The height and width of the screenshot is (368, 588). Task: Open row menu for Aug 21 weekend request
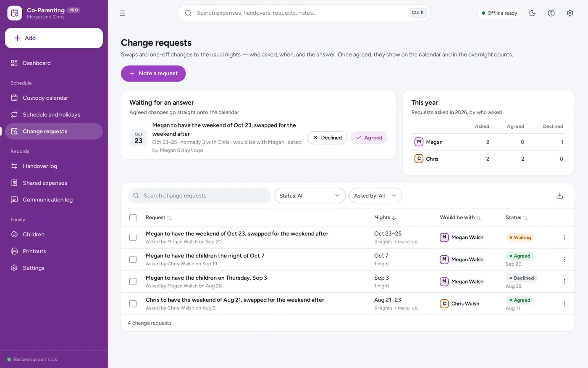564,304
